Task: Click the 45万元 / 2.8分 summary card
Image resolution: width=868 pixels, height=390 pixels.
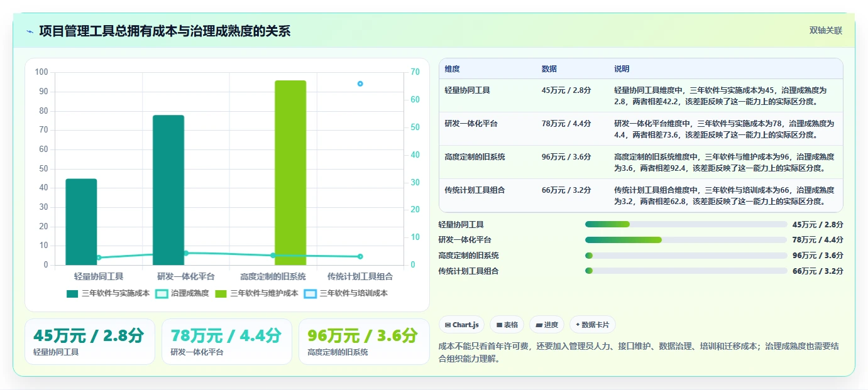Action: coord(90,342)
